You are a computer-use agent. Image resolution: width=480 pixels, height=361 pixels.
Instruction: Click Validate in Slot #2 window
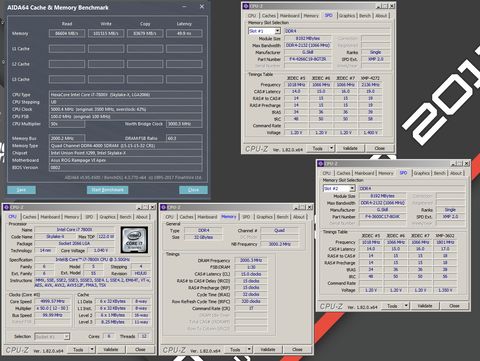tap(425, 306)
